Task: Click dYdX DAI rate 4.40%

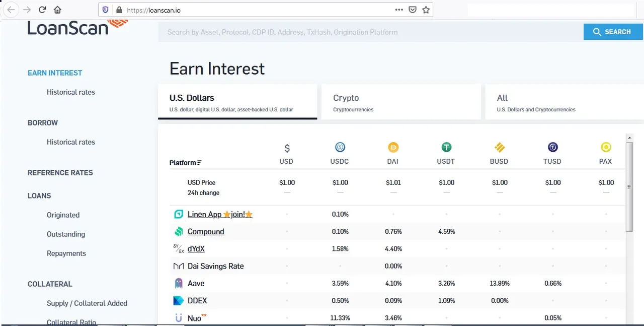Action: [393, 249]
